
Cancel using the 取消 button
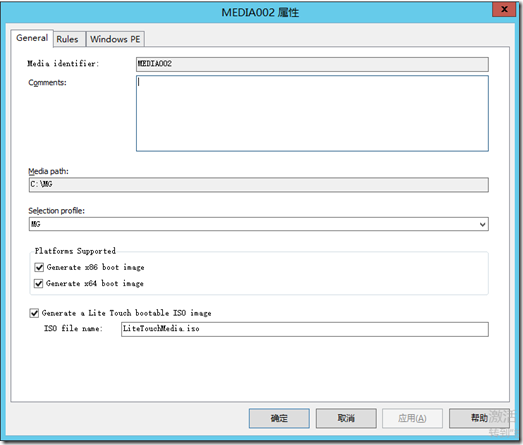coord(346,418)
